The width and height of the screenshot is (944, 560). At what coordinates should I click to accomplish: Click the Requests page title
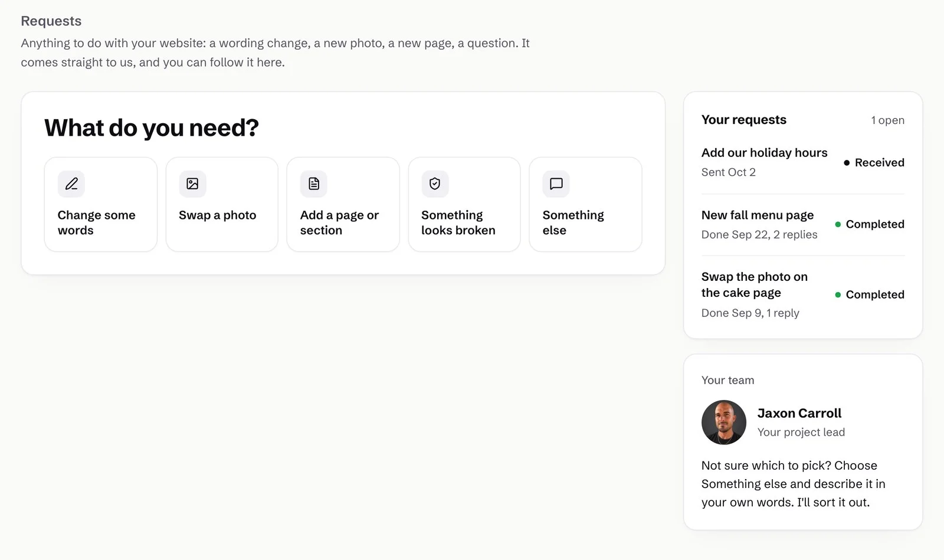point(51,21)
